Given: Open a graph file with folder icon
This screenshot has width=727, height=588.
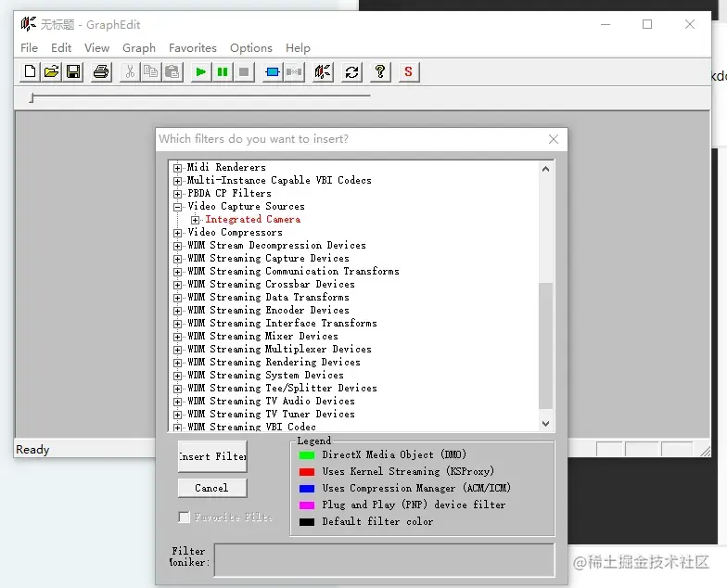Looking at the screenshot, I should click(52, 72).
